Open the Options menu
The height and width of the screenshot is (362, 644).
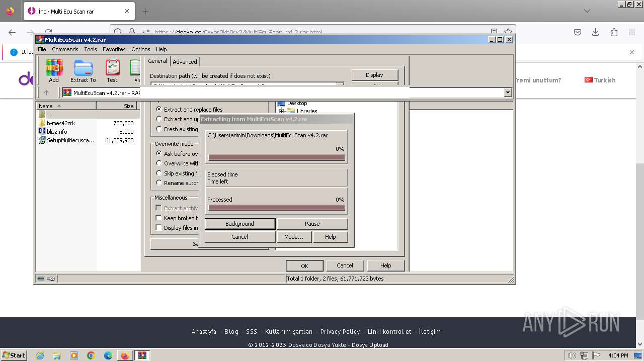[141, 49]
